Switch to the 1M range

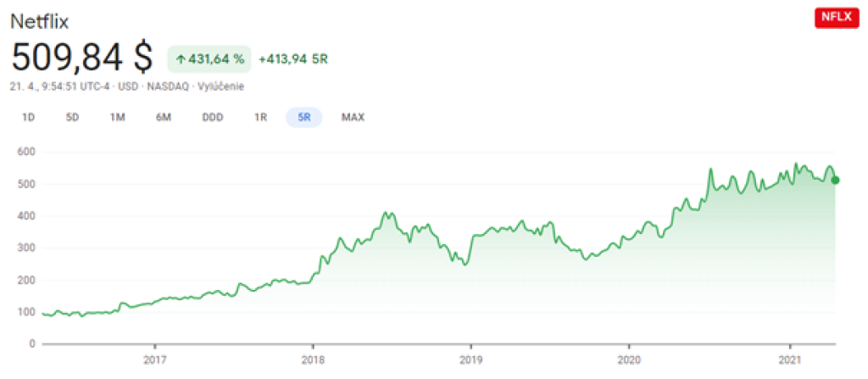click(117, 118)
